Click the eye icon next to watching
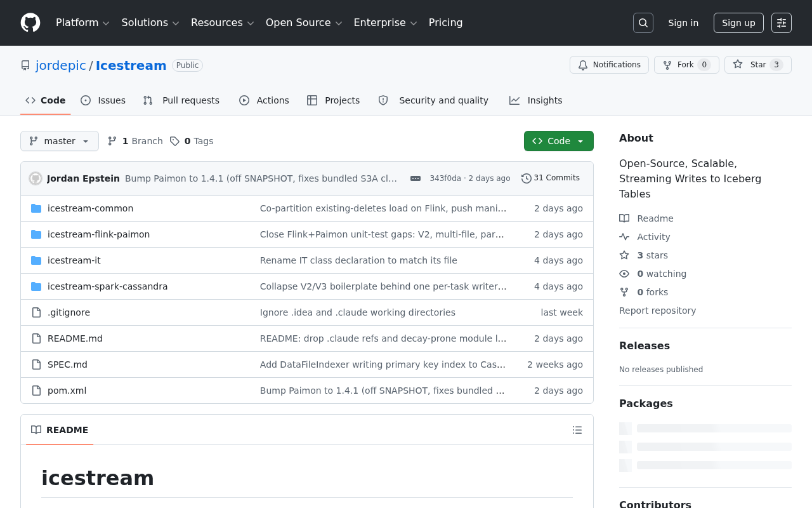Screen dimensions: 812x508 [x=624, y=274]
